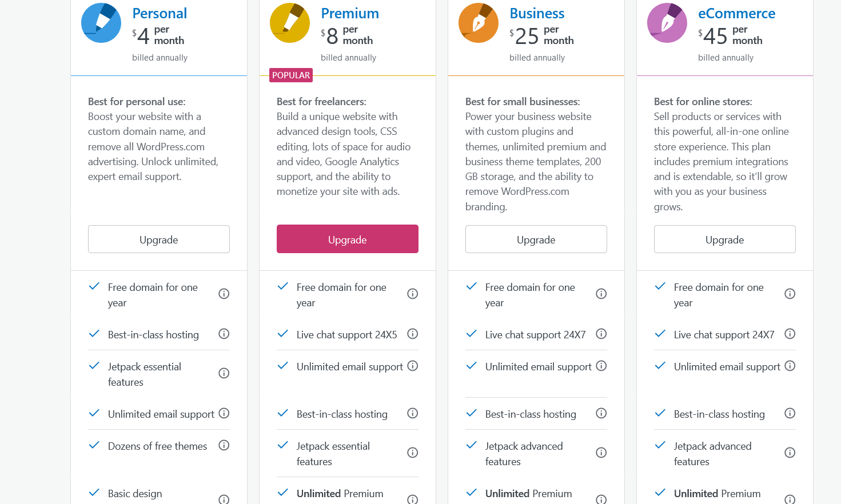Show info for eCommerce Unlimited email support

(790, 366)
